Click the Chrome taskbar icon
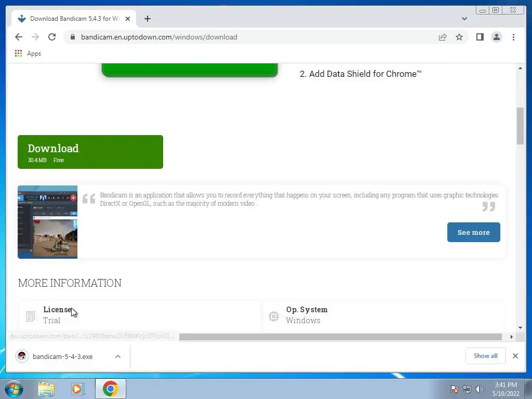This screenshot has height=399, width=532. (x=111, y=389)
